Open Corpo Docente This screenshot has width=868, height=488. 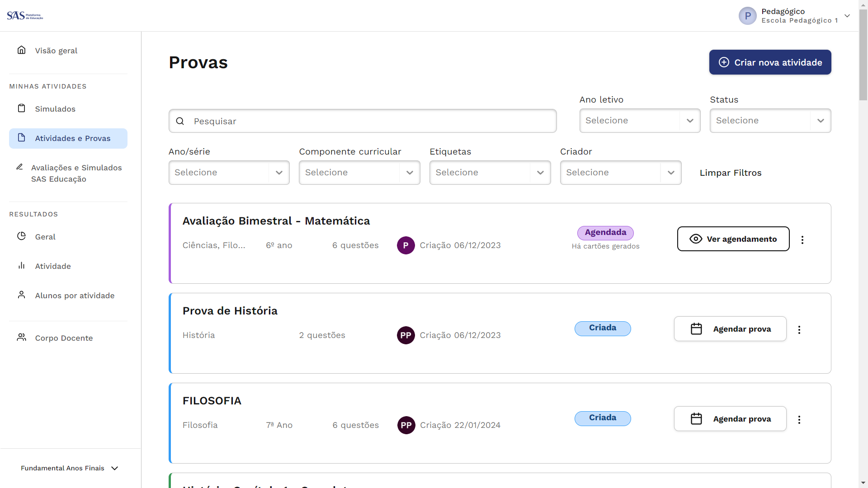(68, 338)
